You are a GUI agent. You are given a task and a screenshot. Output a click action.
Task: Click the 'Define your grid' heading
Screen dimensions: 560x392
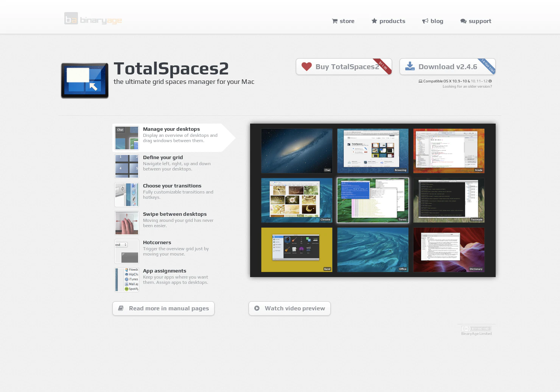pos(163,158)
